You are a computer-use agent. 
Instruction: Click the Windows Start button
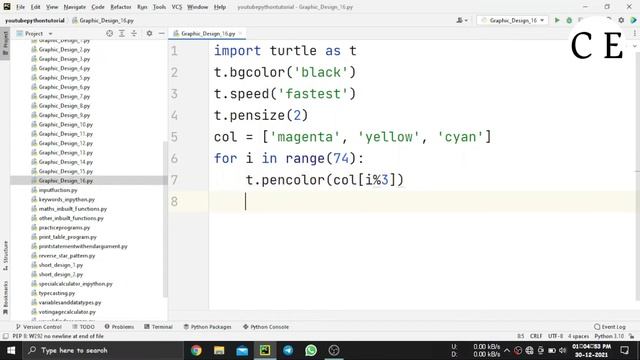click(x=11, y=350)
